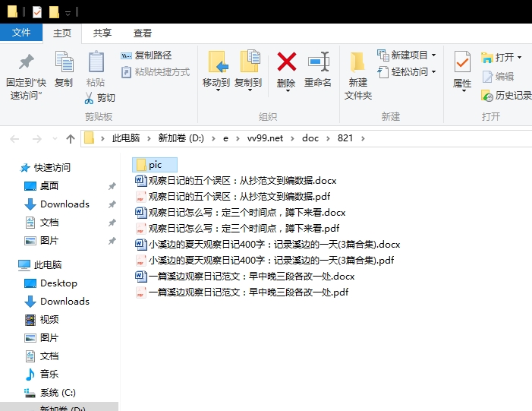Go to 新加卷 (D:) in address bar
532x411 pixels.
pyautogui.click(x=181, y=138)
